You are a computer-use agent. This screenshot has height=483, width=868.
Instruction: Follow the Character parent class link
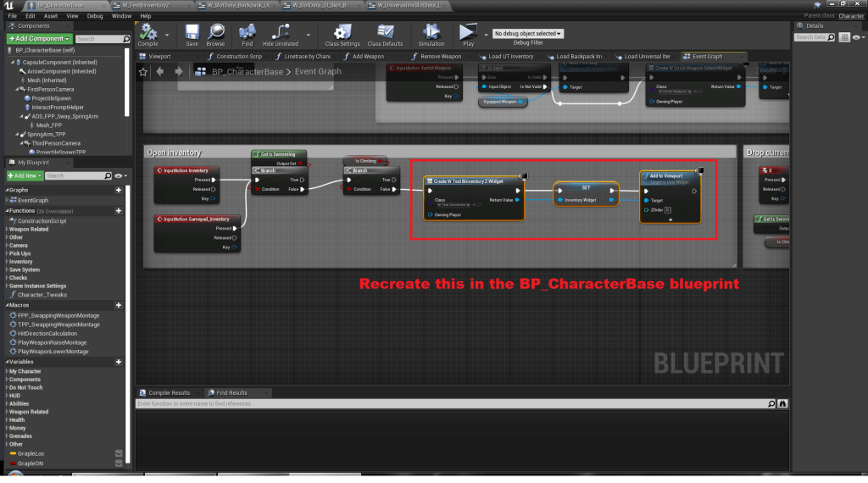(x=851, y=16)
